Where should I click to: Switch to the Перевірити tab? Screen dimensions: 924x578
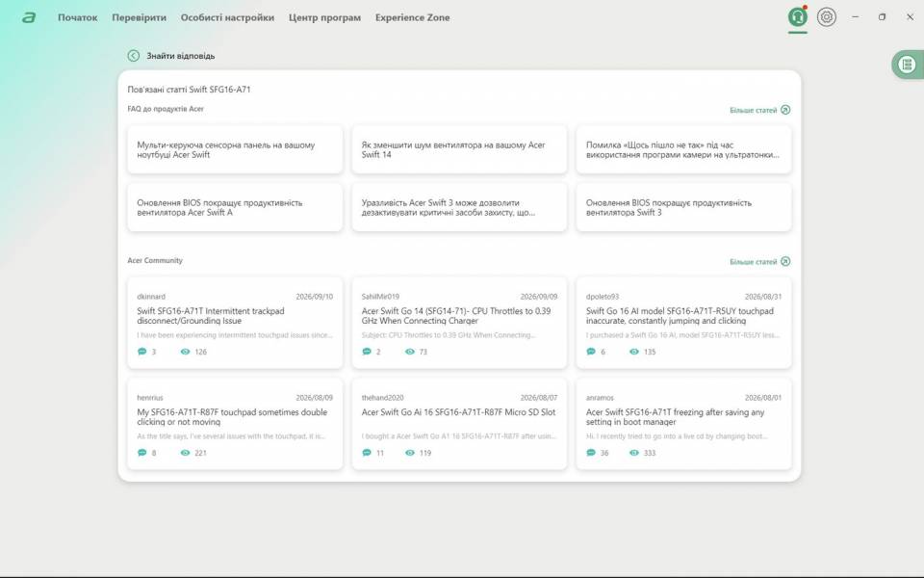tap(139, 17)
